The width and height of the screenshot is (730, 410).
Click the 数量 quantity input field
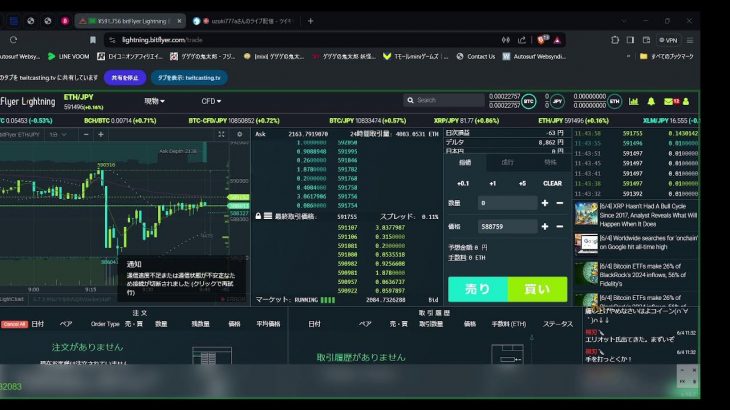point(507,203)
